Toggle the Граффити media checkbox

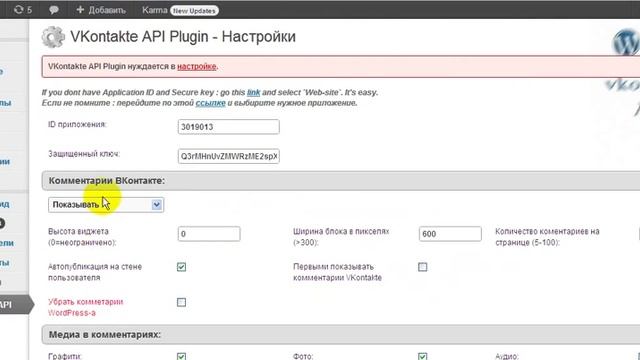182,356
